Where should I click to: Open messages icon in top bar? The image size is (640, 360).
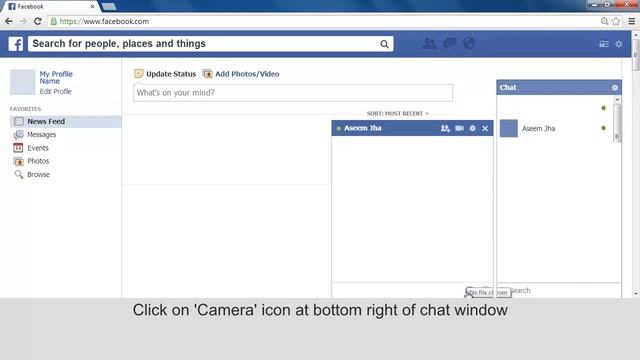[x=449, y=43]
